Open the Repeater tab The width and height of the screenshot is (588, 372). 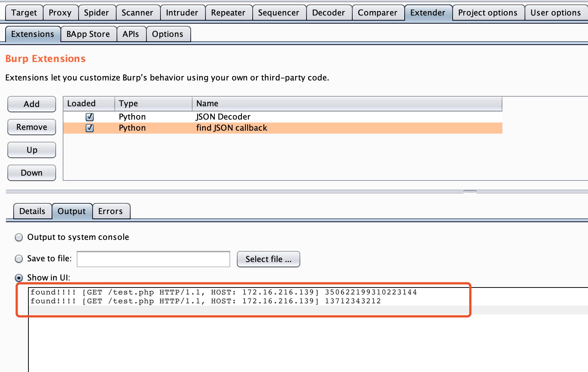pos(228,13)
